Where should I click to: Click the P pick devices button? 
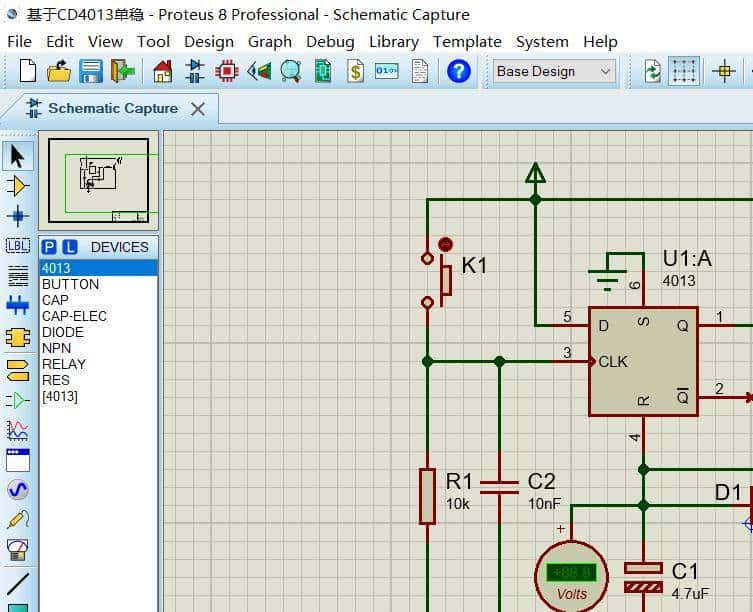49,247
